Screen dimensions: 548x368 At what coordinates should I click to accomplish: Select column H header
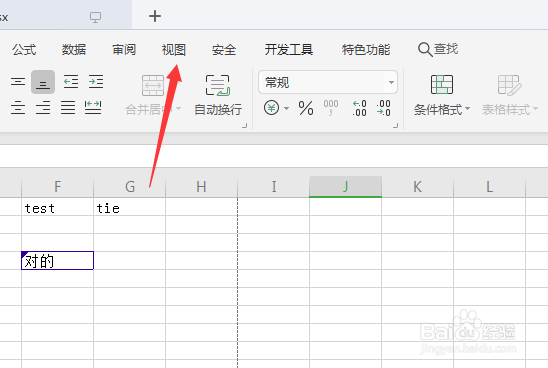(x=201, y=187)
